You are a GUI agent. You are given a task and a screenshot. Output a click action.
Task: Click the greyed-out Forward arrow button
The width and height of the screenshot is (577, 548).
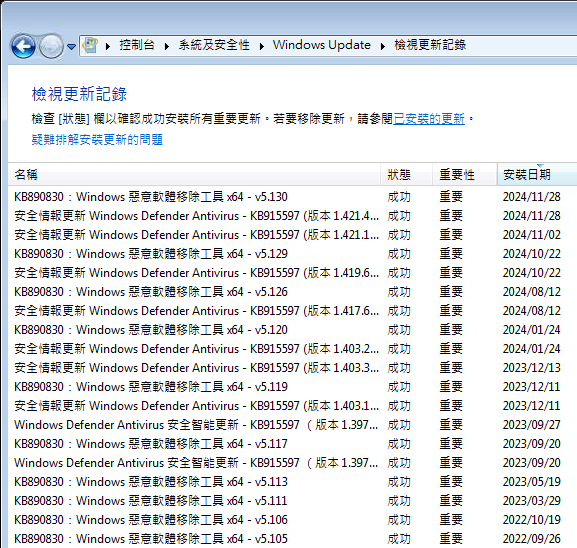51,46
